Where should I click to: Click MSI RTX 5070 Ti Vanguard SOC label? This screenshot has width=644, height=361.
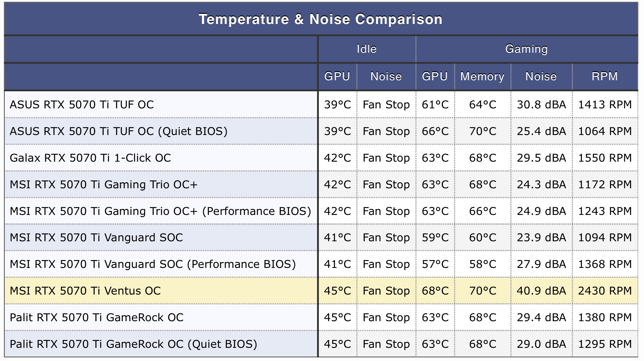pos(96,238)
